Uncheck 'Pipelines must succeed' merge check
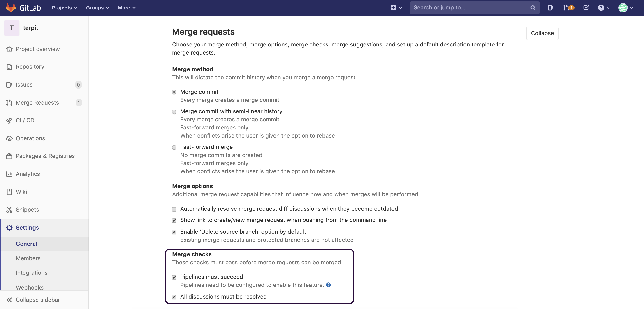This screenshot has height=309, width=644. point(174,277)
